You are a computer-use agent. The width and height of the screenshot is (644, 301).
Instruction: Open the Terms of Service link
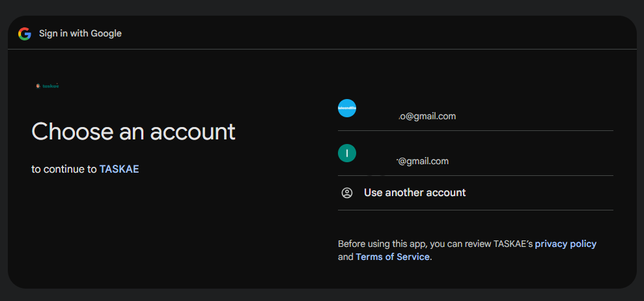[393, 257]
